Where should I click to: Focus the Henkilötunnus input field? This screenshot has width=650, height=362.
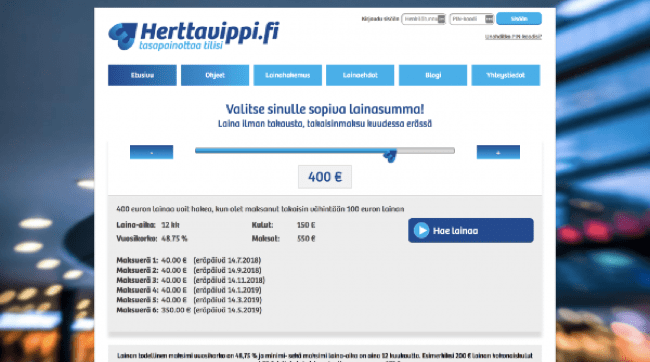pos(423,19)
